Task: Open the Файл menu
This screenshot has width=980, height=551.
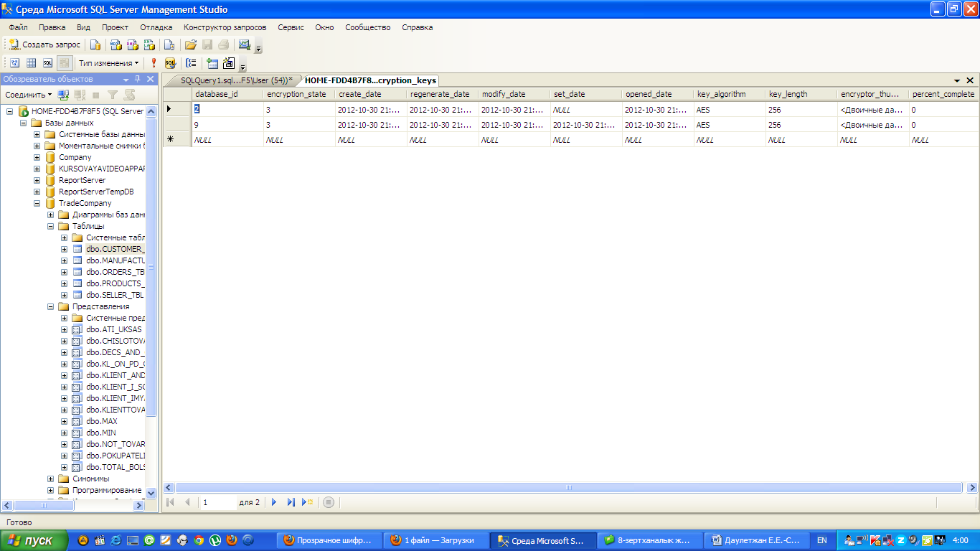Action: 19,27
